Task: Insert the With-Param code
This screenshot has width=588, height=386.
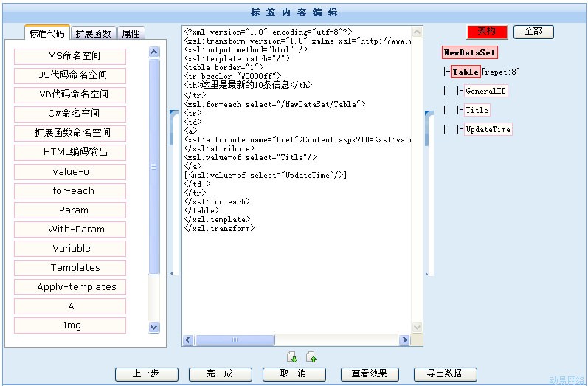Action: (x=70, y=230)
